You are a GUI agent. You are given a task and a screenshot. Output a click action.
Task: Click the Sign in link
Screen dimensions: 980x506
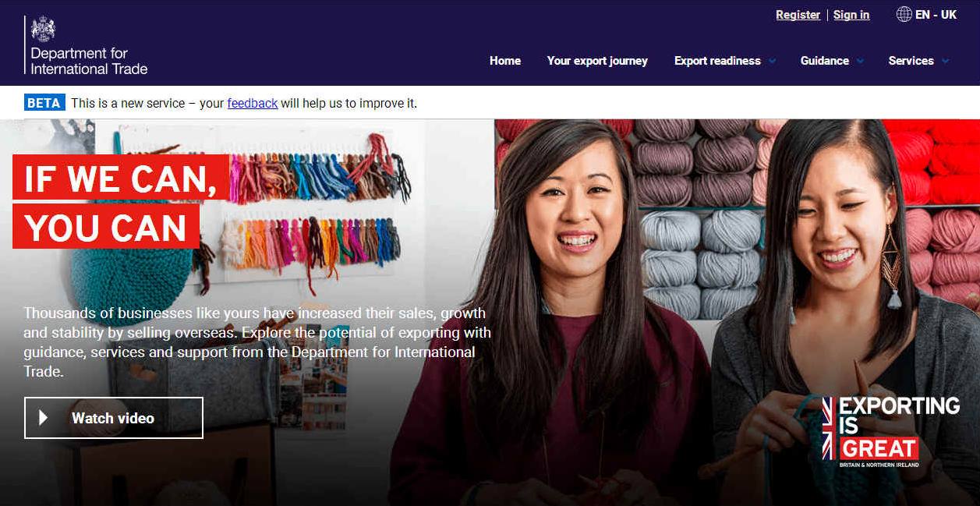point(851,15)
